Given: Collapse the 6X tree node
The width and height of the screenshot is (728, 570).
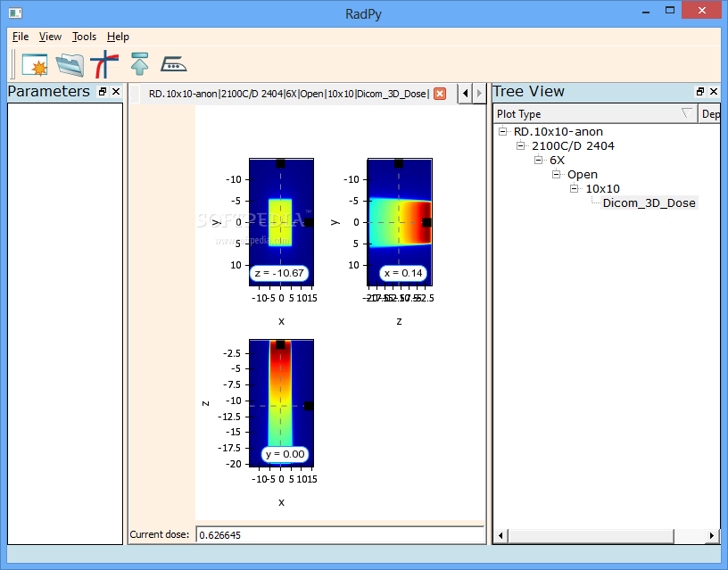Looking at the screenshot, I should coord(538,161).
